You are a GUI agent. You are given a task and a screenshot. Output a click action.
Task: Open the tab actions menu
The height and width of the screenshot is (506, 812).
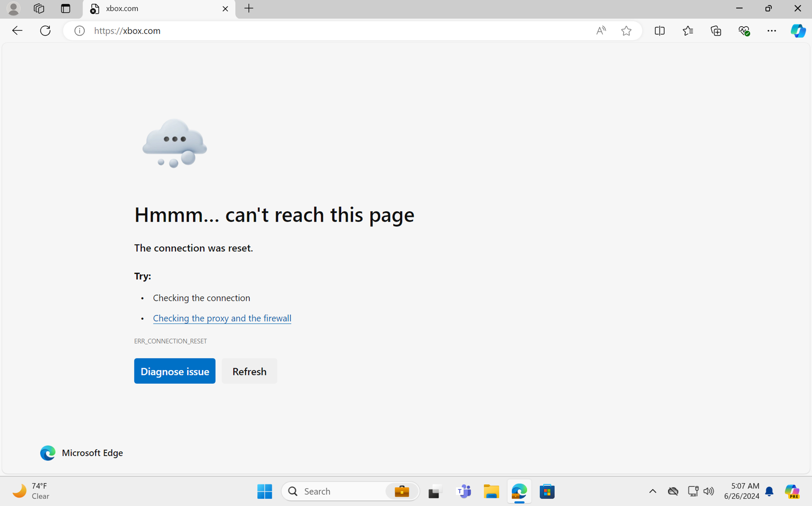(x=65, y=8)
